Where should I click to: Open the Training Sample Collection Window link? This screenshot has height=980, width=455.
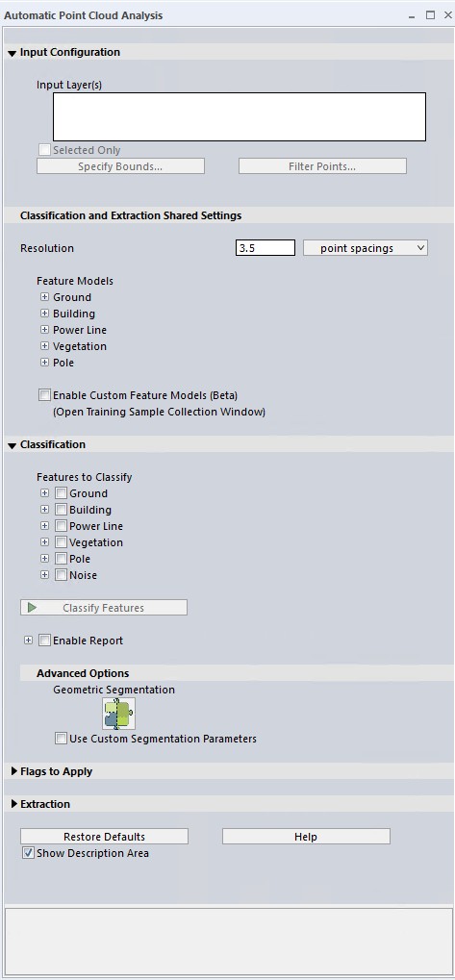(x=160, y=412)
